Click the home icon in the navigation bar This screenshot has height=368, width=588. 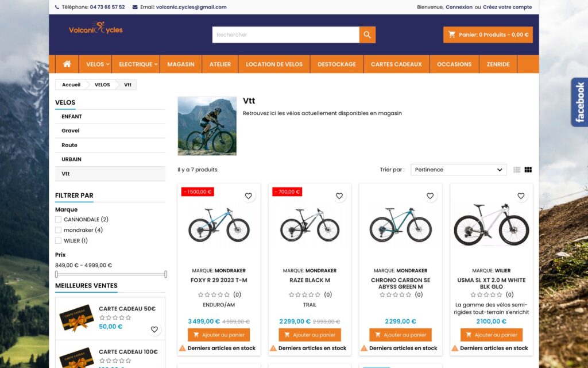point(67,64)
